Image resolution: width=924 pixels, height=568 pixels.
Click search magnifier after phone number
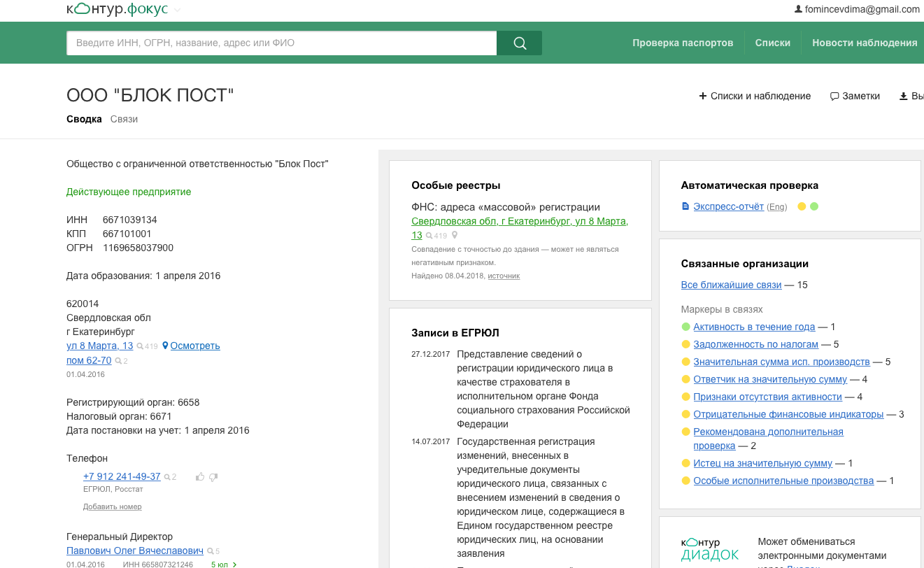click(x=170, y=477)
